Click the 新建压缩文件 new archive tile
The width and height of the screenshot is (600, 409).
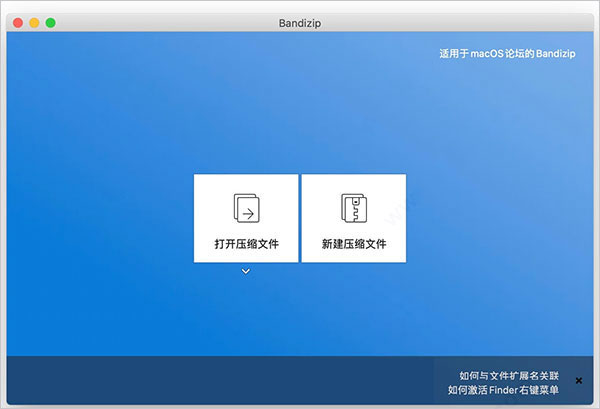[354, 218]
